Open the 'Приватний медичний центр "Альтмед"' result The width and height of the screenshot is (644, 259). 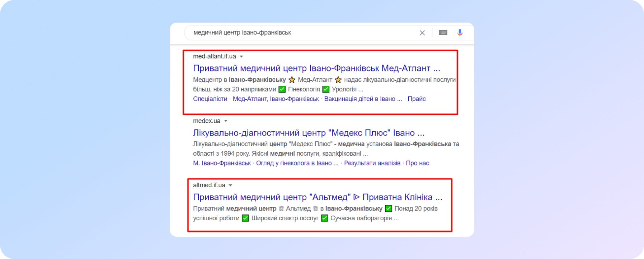[x=318, y=197]
